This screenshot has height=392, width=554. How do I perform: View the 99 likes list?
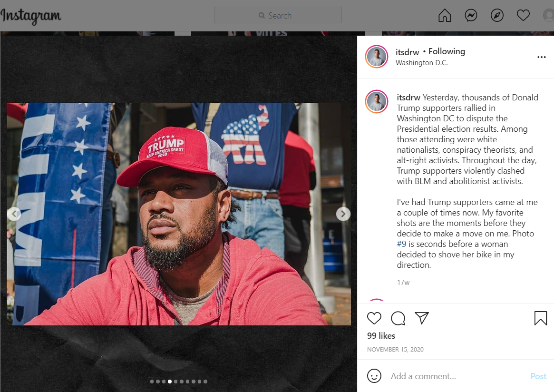pos(381,336)
